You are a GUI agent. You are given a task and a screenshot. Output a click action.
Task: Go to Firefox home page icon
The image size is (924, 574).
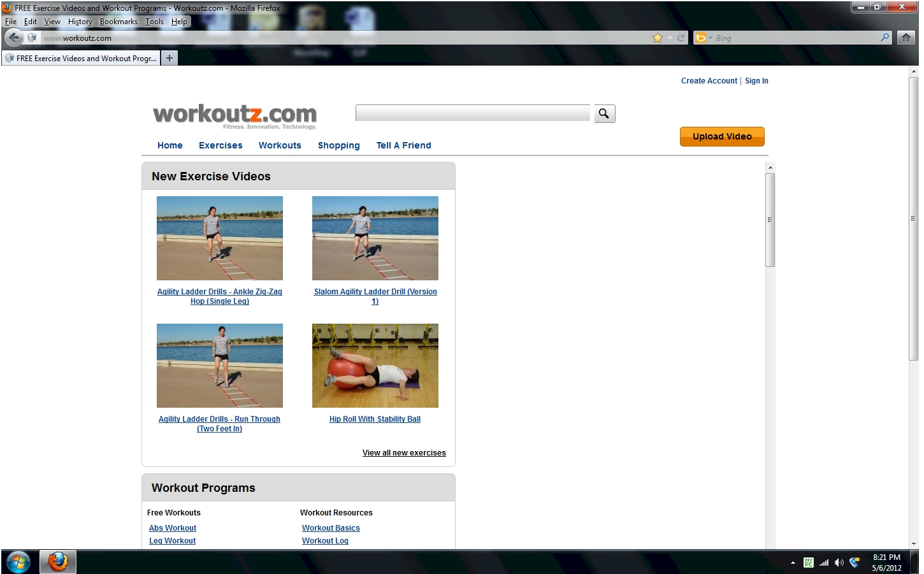tap(906, 38)
